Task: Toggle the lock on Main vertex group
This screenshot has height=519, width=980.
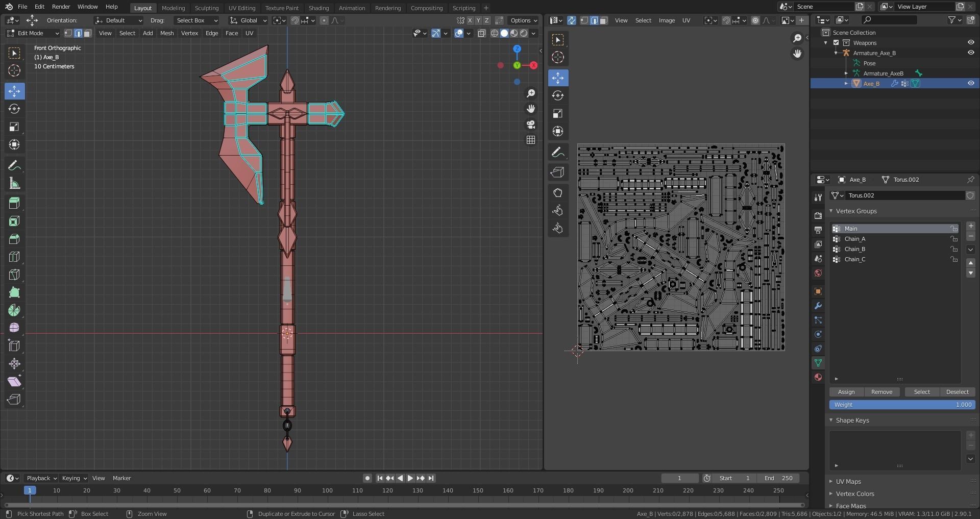Action: pyautogui.click(x=954, y=229)
